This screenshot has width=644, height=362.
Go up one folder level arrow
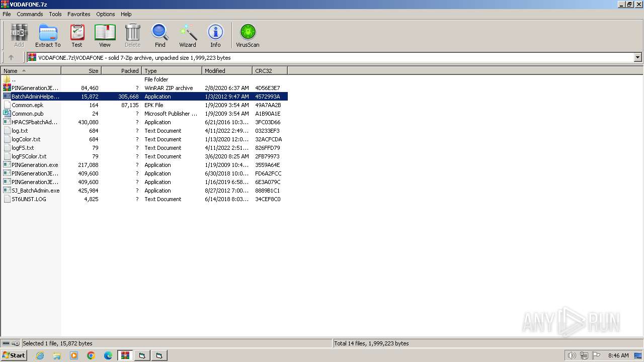11,57
